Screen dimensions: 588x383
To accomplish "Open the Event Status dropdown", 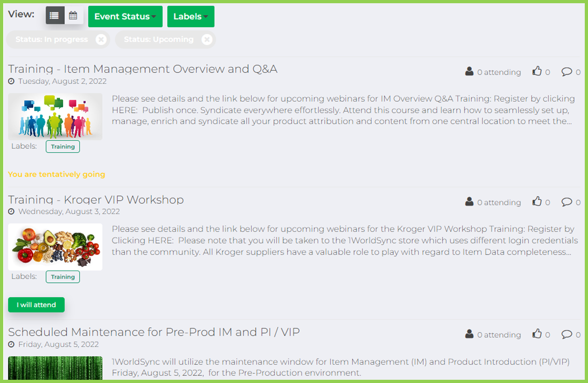I will click(x=125, y=16).
